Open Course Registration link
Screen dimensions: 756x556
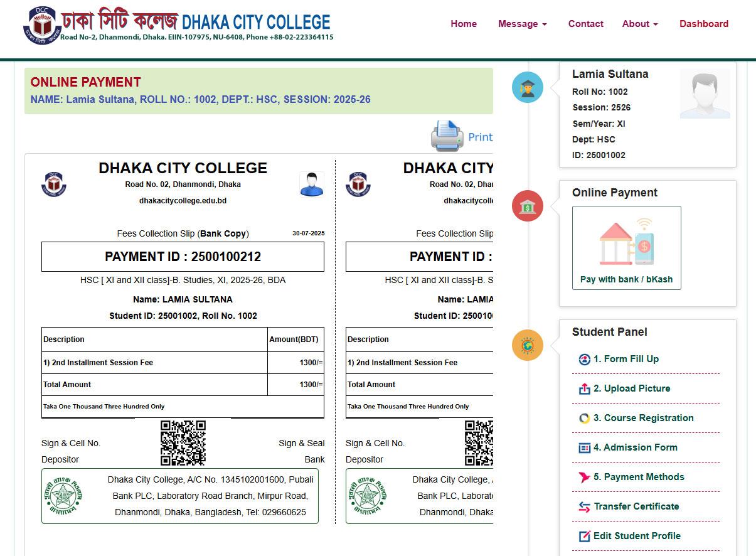pyautogui.click(x=643, y=418)
